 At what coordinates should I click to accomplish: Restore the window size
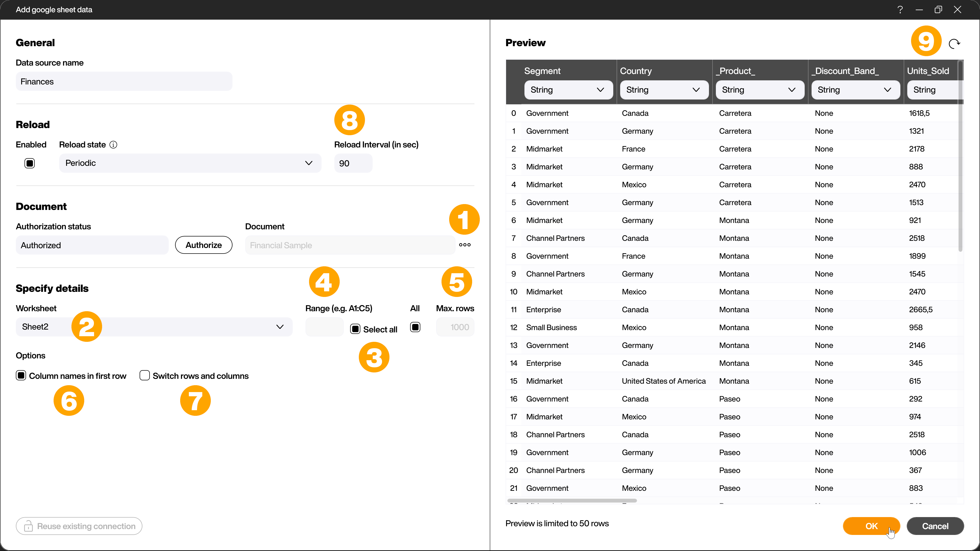tap(938, 10)
